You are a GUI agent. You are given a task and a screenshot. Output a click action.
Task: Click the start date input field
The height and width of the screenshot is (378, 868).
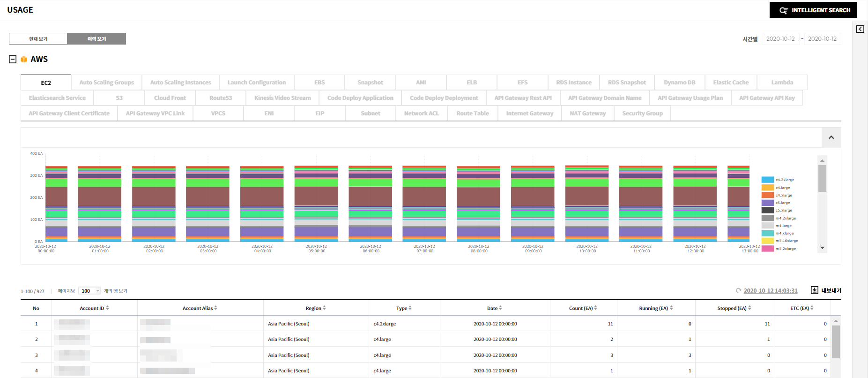(780, 39)
